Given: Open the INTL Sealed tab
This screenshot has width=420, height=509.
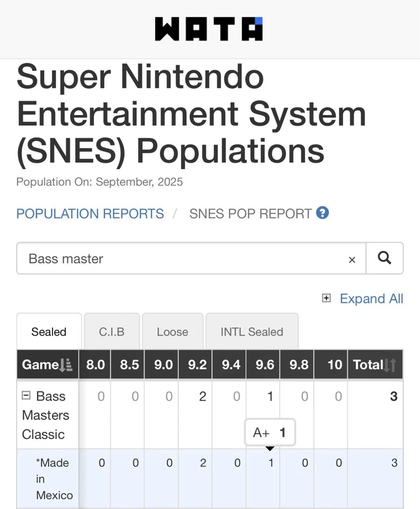Looking at the screenshot, I should coord(252,332).
